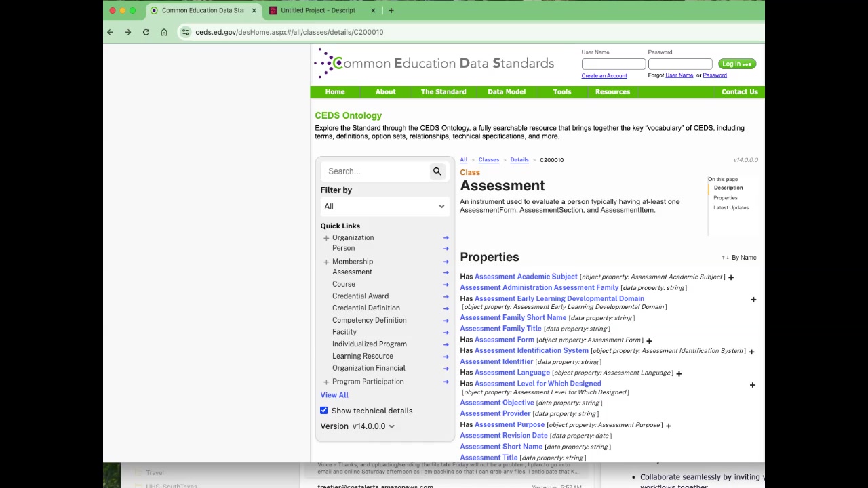Click arrow beside Competency Definition link
Screen dimensions: 868x488
pos(446,320)
